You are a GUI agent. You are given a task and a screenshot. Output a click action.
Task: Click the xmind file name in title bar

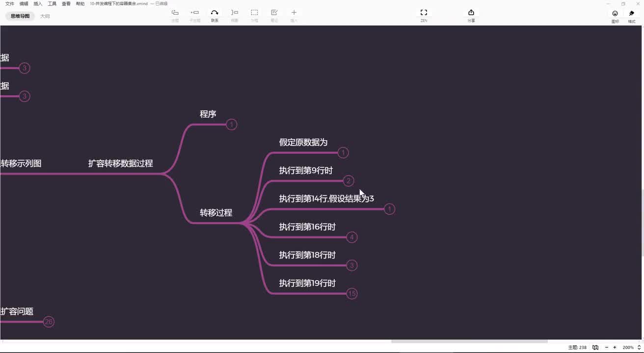(118, 3)
